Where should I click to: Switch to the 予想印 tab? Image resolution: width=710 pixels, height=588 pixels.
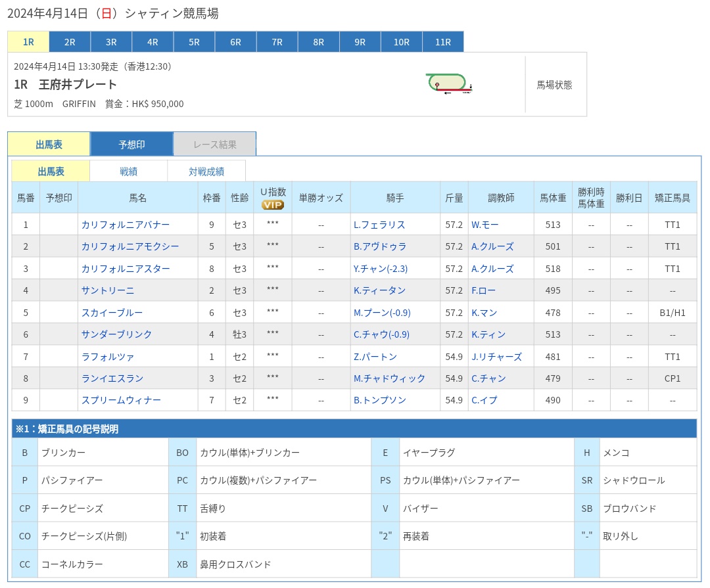[131, 143]
